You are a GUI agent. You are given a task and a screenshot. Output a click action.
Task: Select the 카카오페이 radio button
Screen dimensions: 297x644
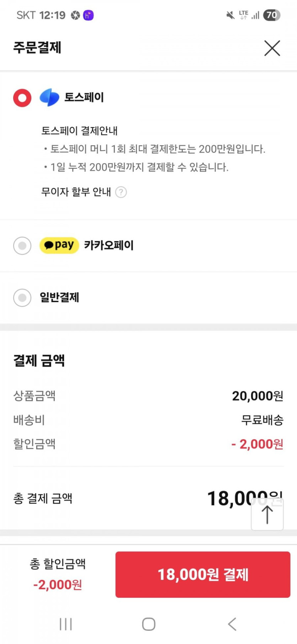(x=22, y=246)
